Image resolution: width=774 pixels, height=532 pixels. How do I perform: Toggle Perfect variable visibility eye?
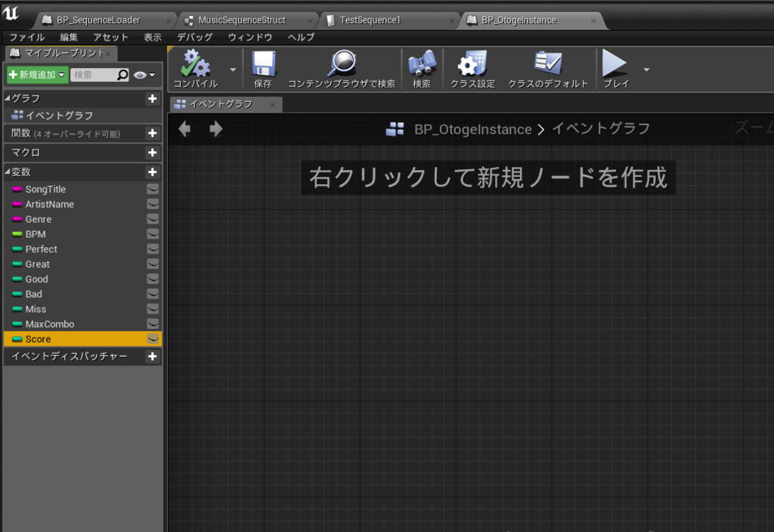pyautogui.click(x=153, y=249)
